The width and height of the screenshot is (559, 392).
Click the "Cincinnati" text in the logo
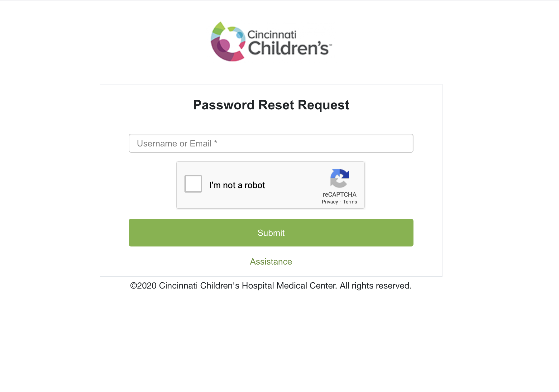coord(272,35)
